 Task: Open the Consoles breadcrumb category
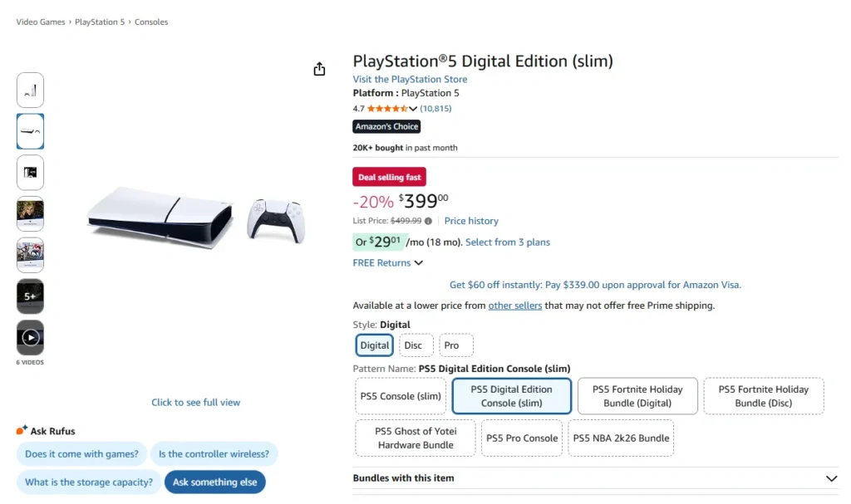tap(150, 22)
